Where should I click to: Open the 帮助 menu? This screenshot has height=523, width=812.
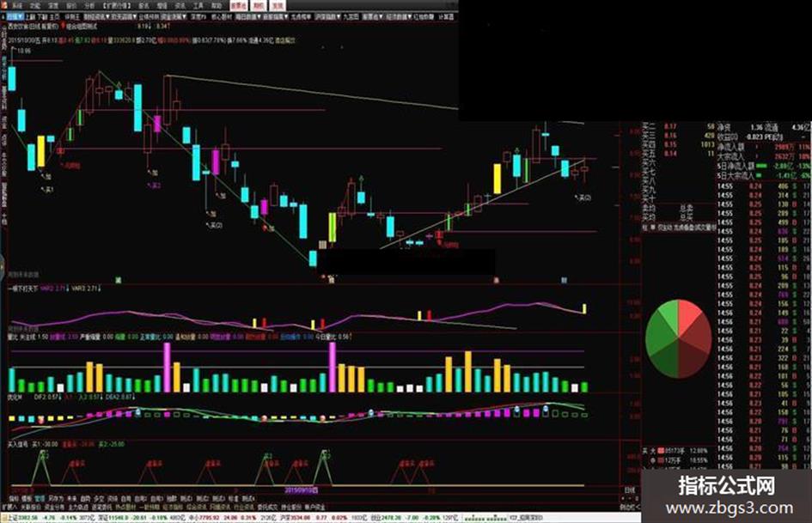[216, 6]
